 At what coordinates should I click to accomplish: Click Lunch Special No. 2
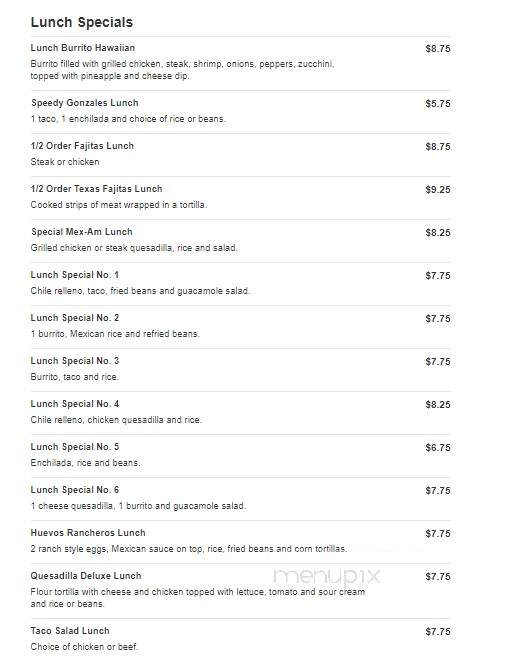click(x=74, y=318)
